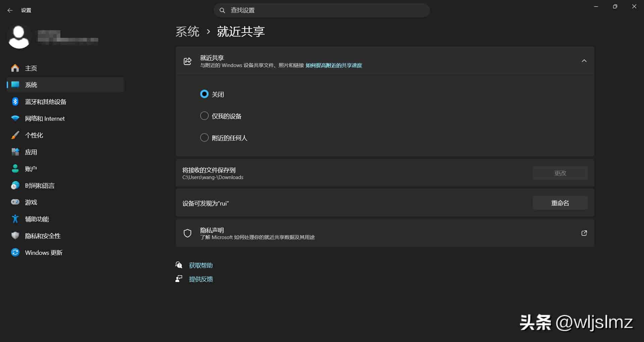Click the 查找设置 search field

click(x=322, y=10)
